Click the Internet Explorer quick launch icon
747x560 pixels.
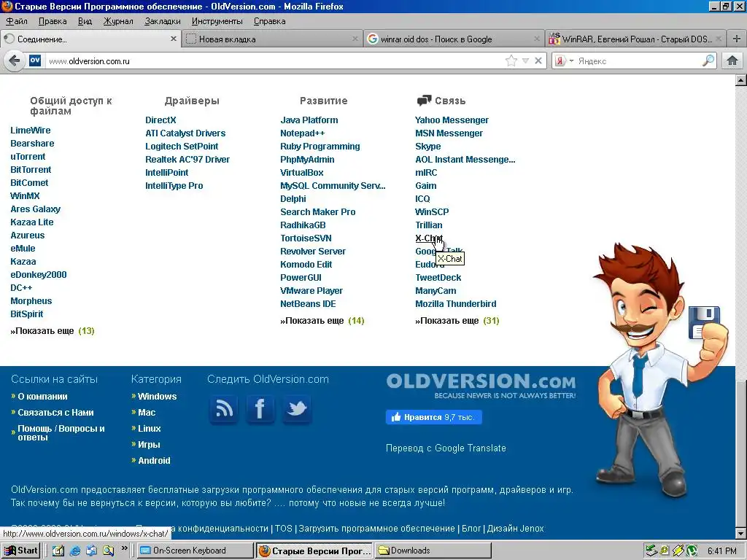[75, 551]
